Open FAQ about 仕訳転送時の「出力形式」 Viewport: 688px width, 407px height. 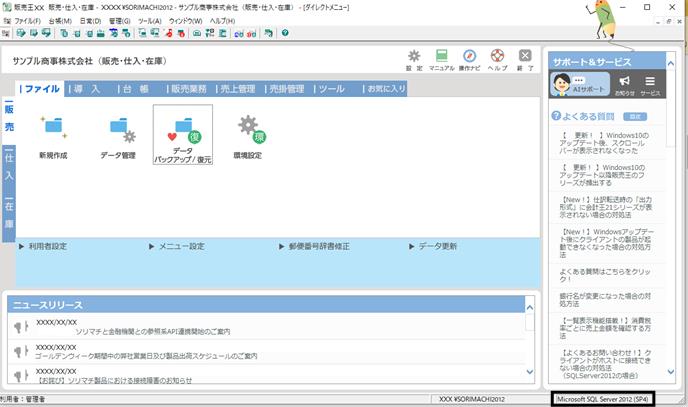coord(606,207)
